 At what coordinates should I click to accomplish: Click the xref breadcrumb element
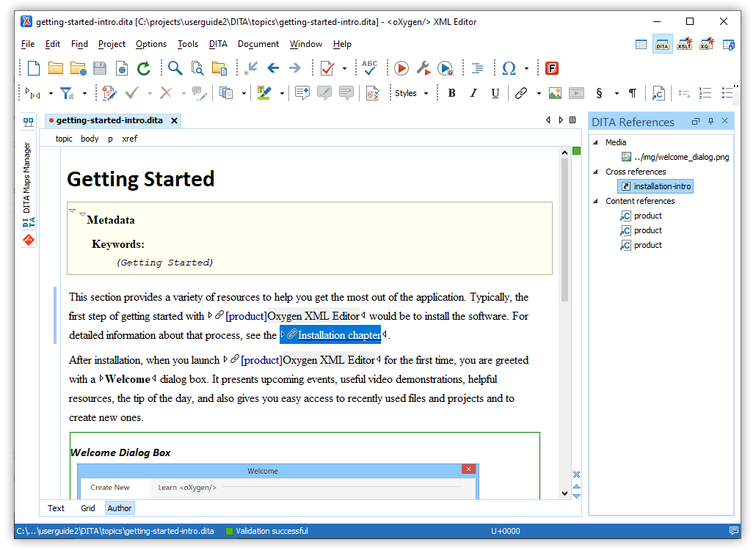pos(129,139)
